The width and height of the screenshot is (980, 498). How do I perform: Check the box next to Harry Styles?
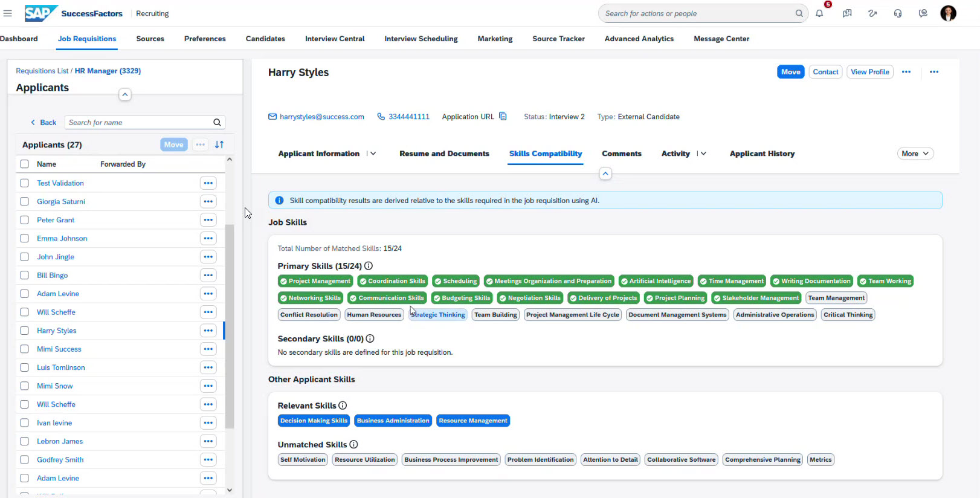(25, 331)
